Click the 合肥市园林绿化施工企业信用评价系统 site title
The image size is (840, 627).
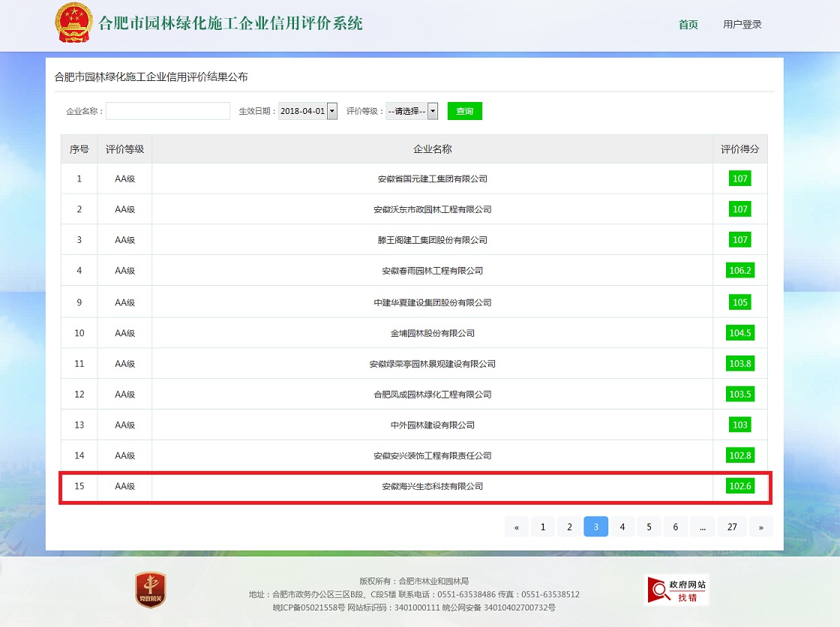click(230, 23)
